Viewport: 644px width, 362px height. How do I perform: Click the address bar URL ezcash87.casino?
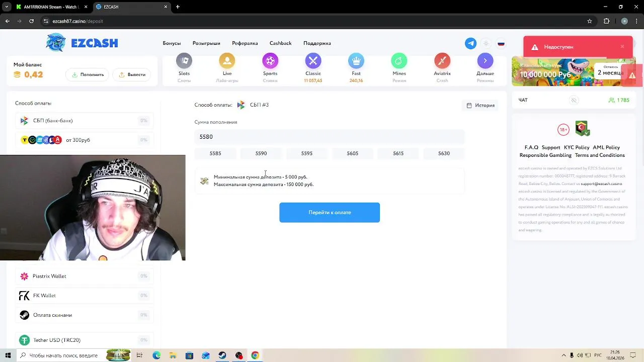point(78,21)
